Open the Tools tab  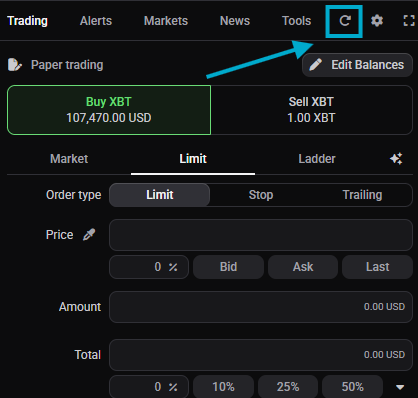point(297,21)
